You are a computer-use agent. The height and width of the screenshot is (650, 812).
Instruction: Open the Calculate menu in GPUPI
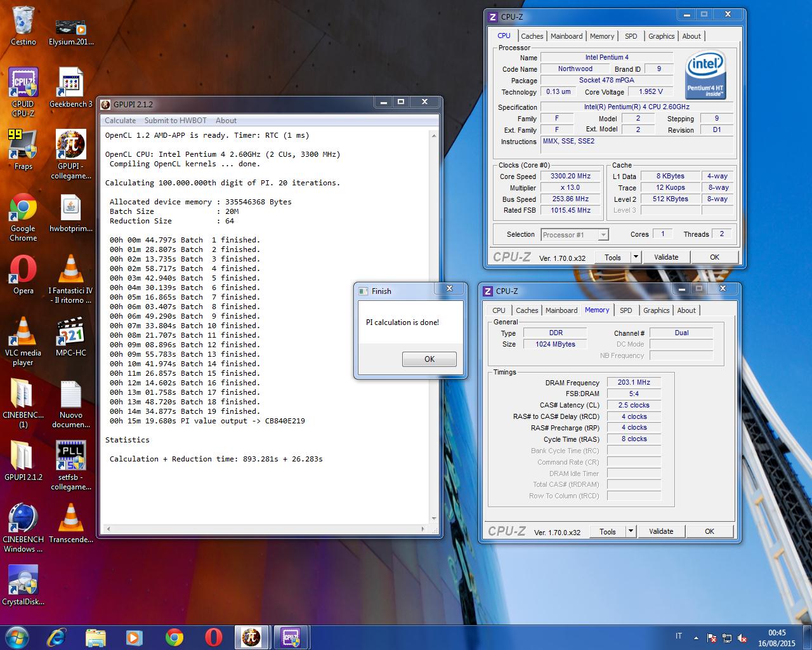[x=120, y=121]
